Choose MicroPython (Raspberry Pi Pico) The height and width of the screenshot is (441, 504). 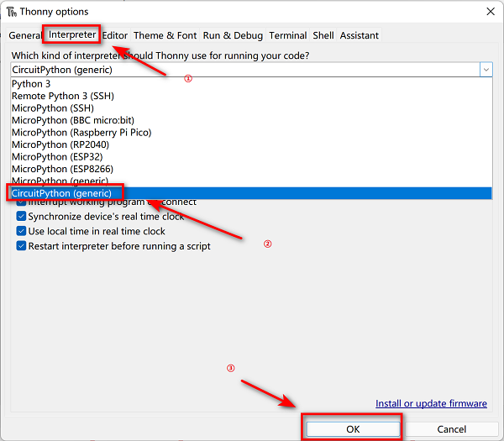[x=251, y=133]
